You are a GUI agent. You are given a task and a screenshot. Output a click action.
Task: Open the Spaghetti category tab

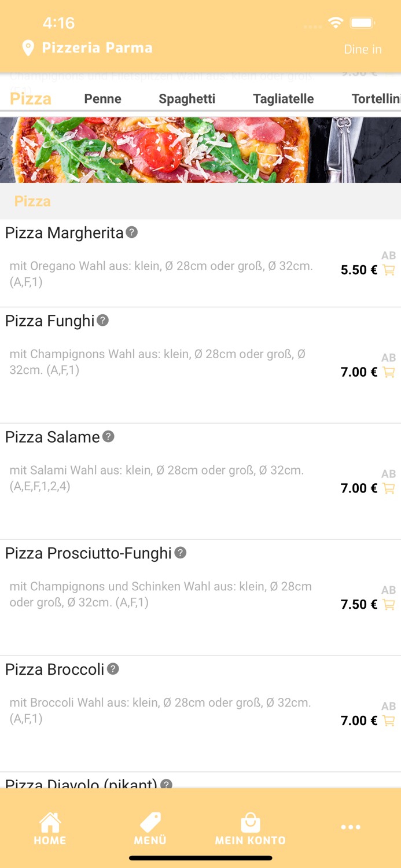tap(187, 99)
